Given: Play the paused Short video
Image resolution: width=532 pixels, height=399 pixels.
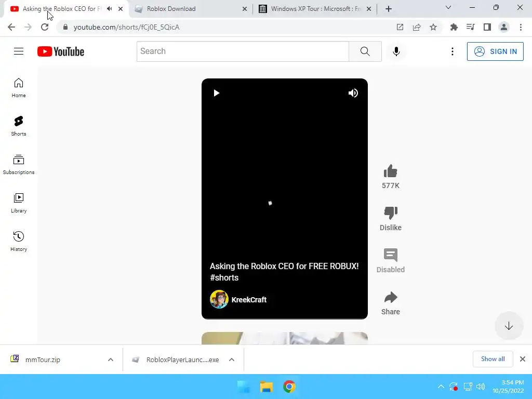Looking at the screenshot, I should coord(216,93).
